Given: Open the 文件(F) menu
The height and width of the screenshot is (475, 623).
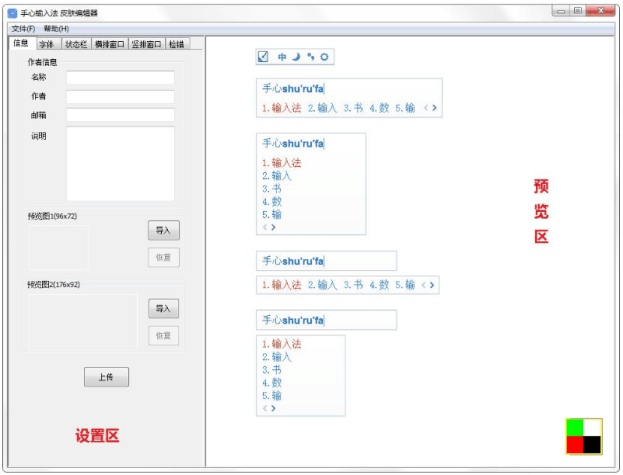Looking at the screenshot, I should point(23,29).
